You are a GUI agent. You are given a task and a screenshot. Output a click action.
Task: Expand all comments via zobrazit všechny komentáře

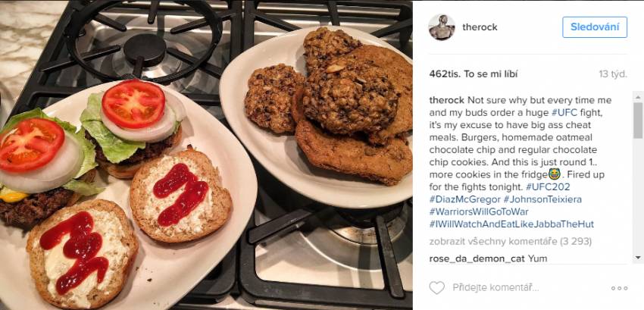click(511, 241)
